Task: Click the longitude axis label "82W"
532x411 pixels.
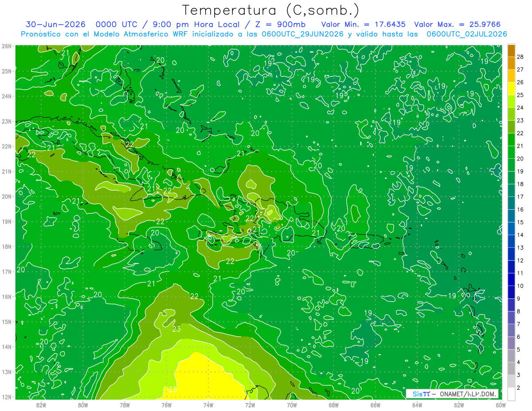Action: tap(41, 405)
